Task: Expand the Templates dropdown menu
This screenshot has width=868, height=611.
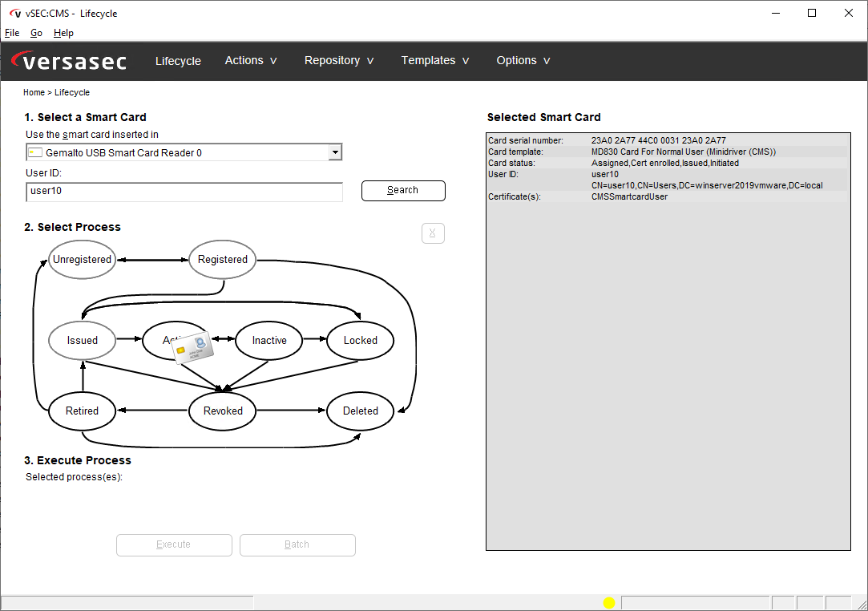Action: point(435,60)
